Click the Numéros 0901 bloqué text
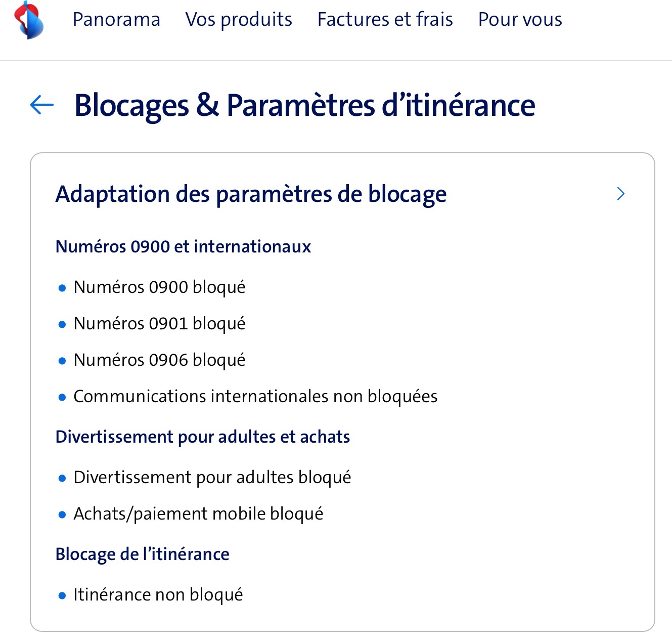 (159, 324)
